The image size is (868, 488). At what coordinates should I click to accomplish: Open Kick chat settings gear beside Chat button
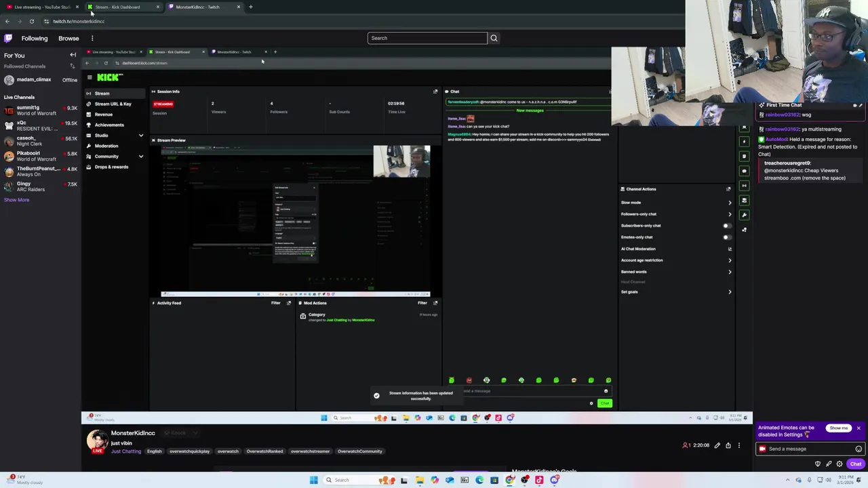591,403
